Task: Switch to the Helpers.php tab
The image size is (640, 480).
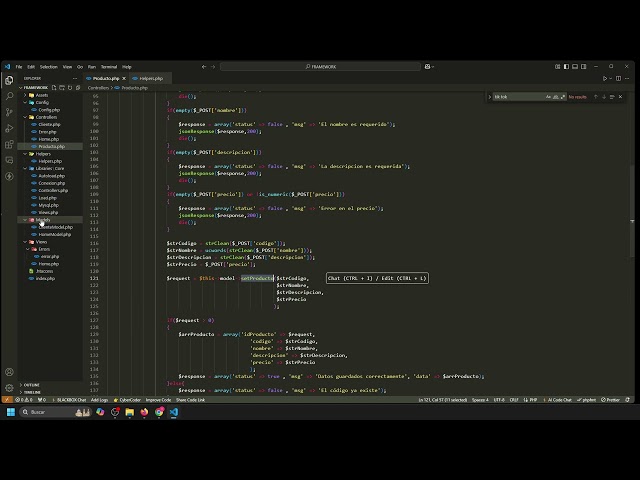Action: [x=151, y=78]
